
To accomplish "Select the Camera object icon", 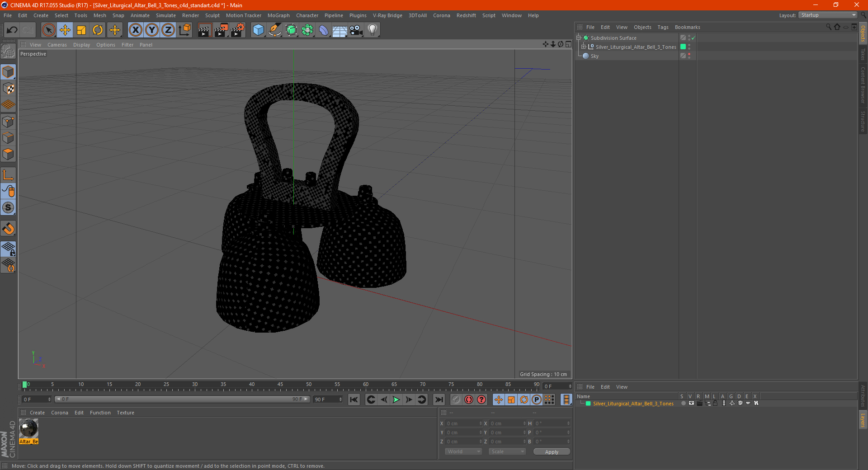I will click(356, 30).
